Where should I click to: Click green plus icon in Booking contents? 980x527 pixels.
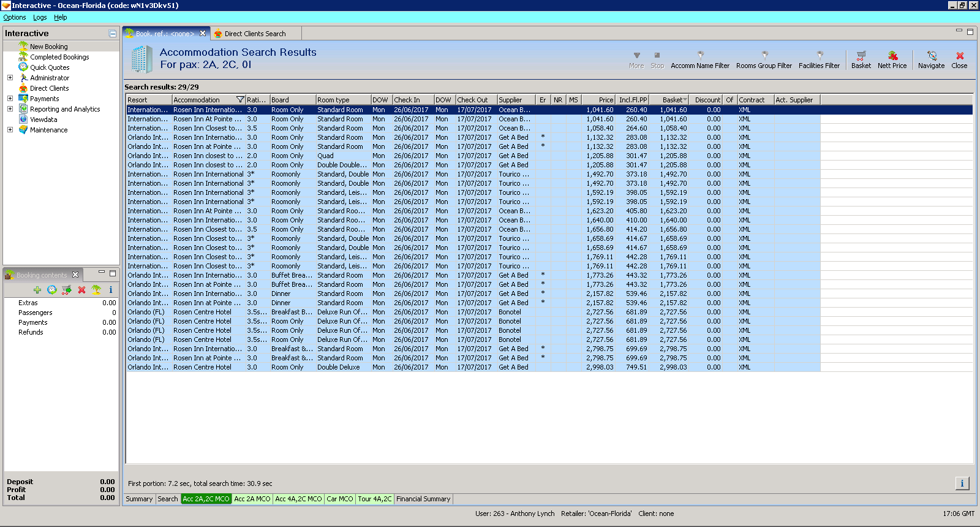click(37, 290)
